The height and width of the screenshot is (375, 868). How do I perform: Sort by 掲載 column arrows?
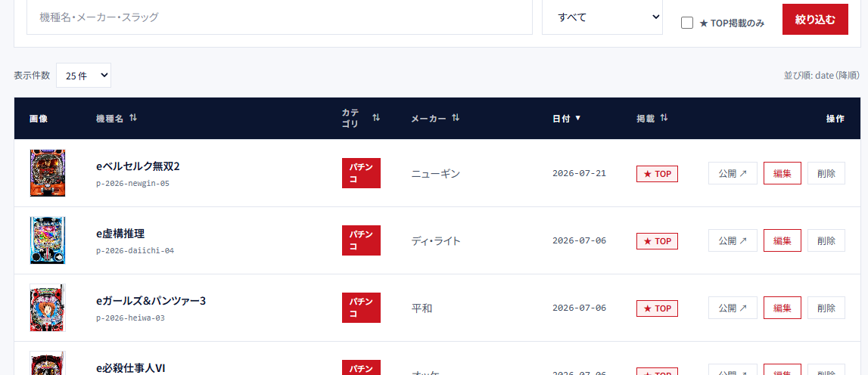(664, 118)
